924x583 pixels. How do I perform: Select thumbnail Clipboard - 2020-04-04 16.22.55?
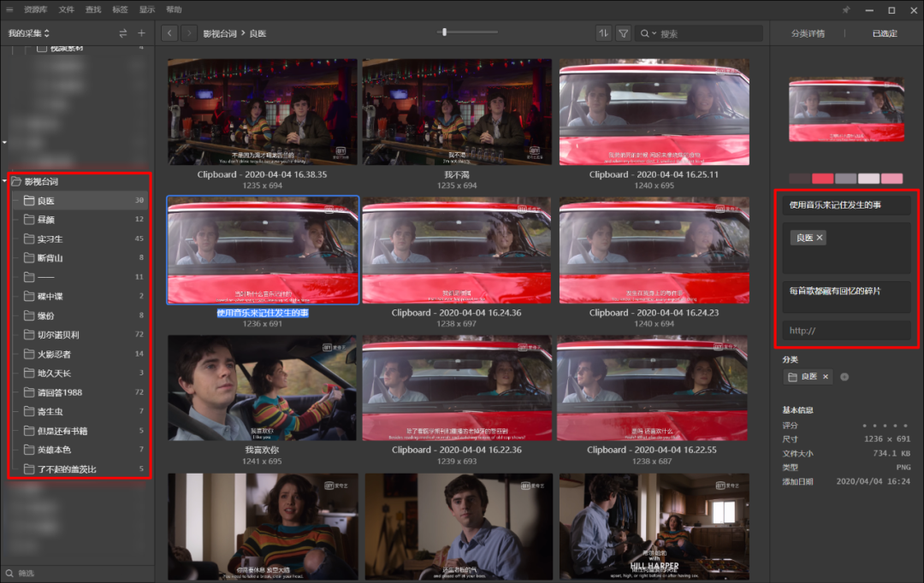coord(652,388)
